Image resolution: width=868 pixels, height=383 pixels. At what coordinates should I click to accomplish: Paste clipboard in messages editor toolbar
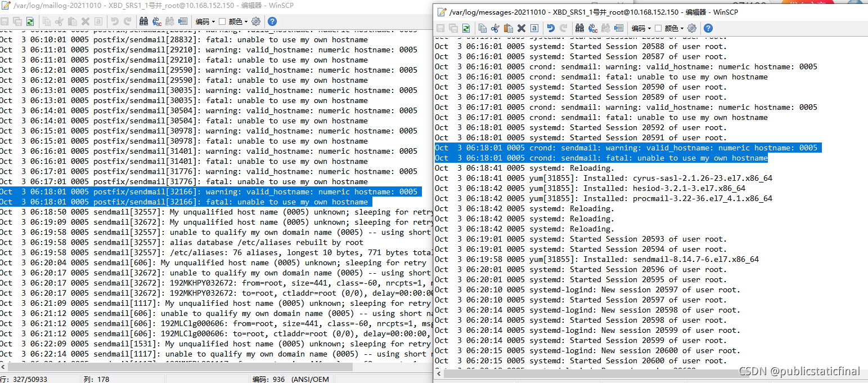(509, 28)
